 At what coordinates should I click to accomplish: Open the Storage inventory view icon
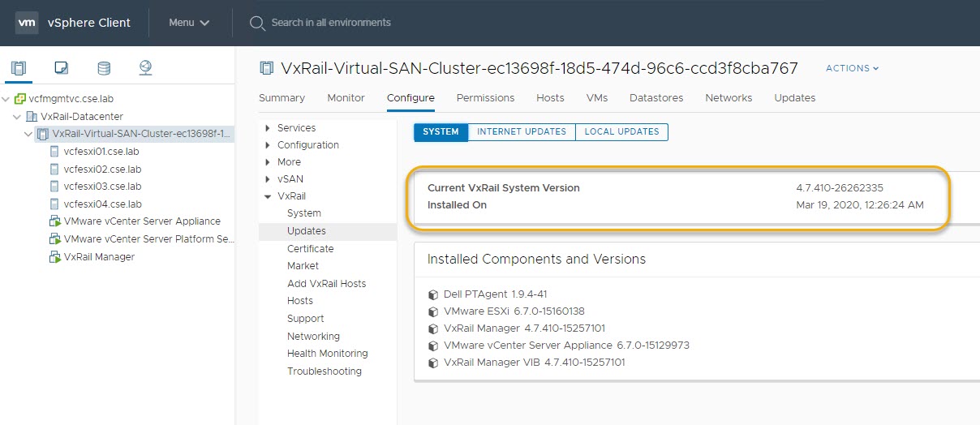pos(104,68)
